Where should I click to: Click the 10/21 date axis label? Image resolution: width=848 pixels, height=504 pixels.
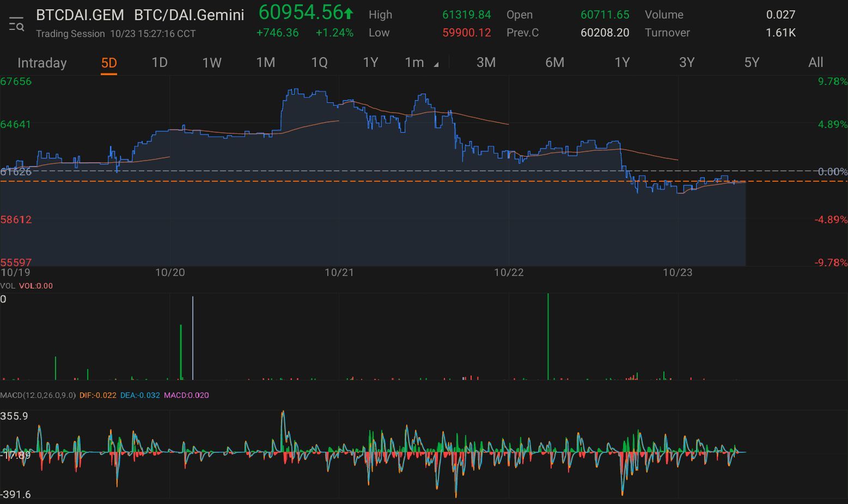pyautogui.click(x=339, y=272)
